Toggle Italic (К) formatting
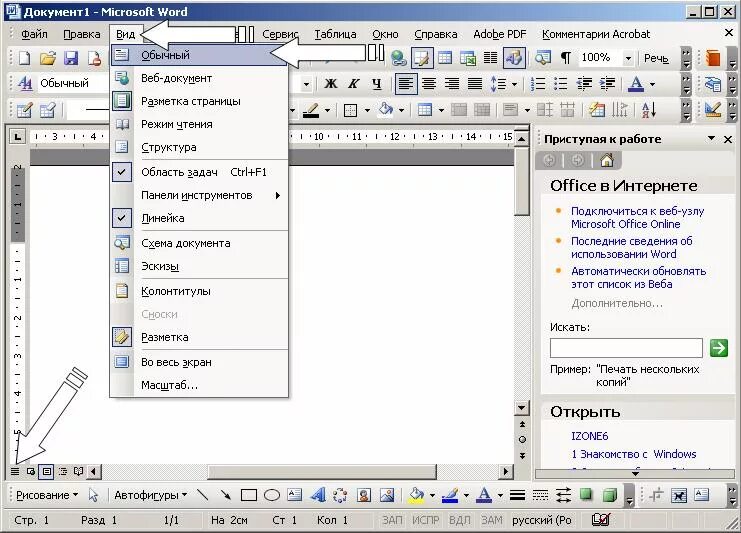The height and width of the screenshot is (533, 741). [353, 84]
